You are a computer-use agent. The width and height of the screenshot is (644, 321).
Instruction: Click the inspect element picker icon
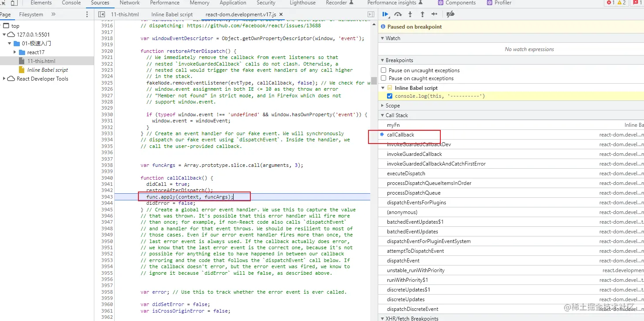coord(3,3)
